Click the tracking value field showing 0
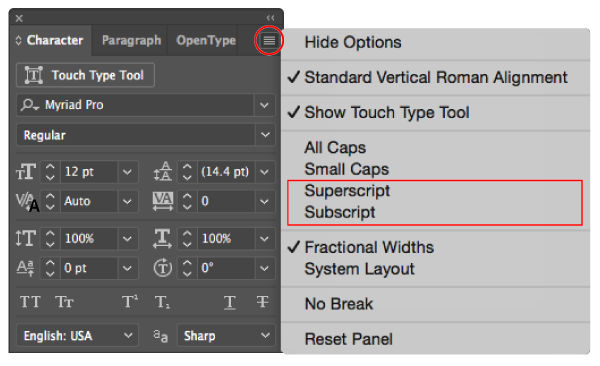Image resolution: width=600 pixels, height=366 pixels. (226, 201)
